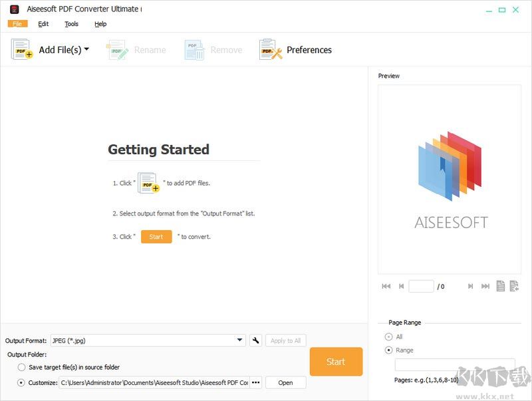
Task: Click the document with arrow icon below preview
Action: pyautogui.click(x=514, y=286)
